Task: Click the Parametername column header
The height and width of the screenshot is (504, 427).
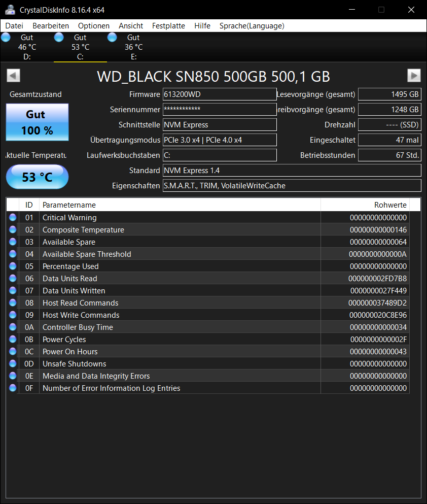Action: pos(180,205)
